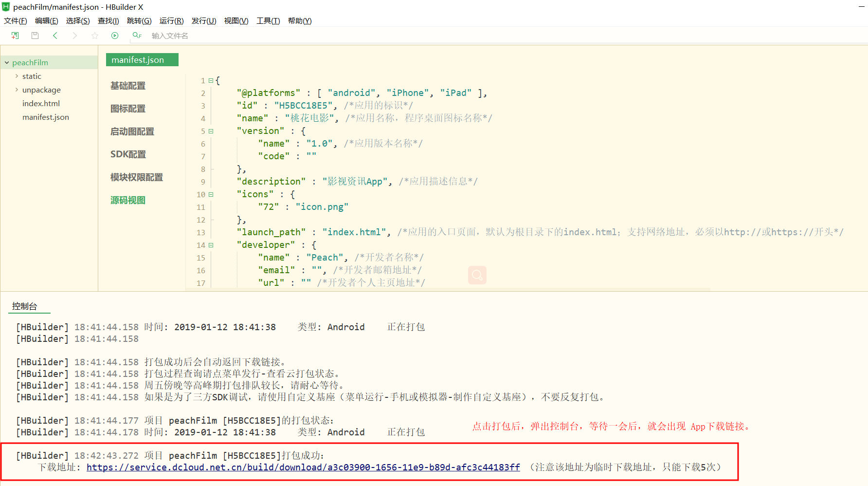Open the download link for the packaged app

pos(303,467)
